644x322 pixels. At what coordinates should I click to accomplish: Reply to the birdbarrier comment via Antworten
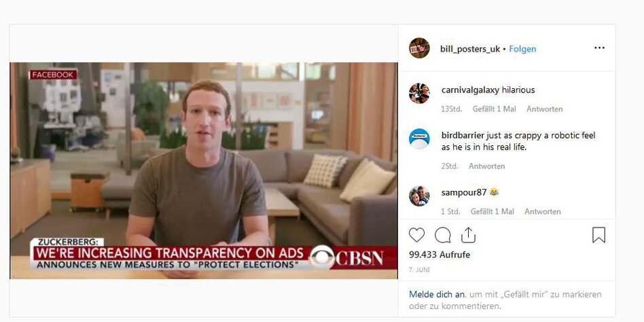[486, 166]
